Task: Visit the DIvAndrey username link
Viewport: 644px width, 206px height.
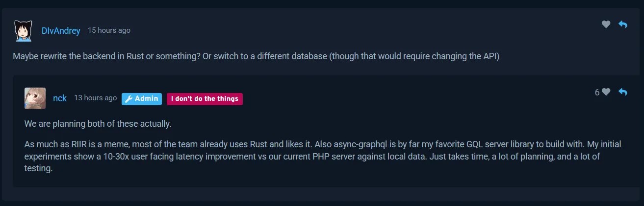Action: (x=61, y=31)
